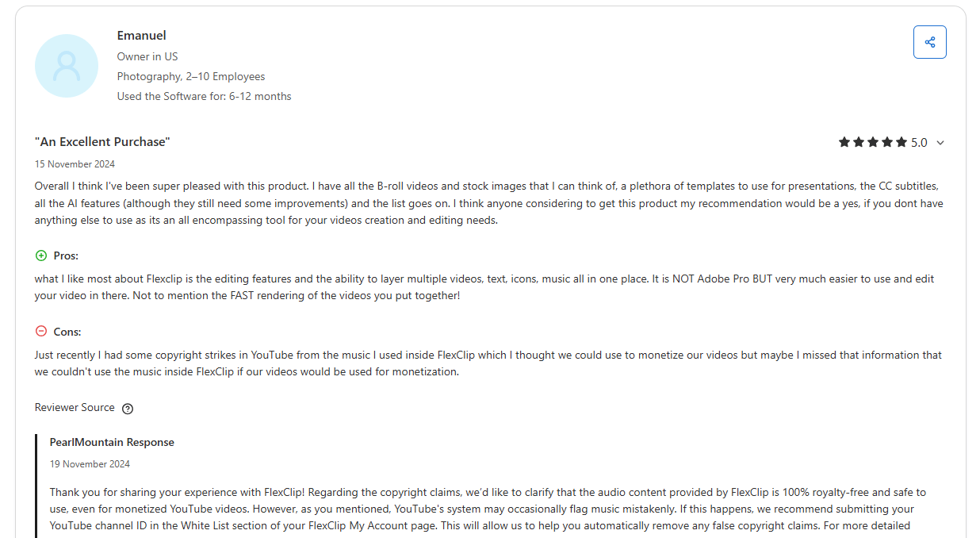The height and width of the screenshot is (538, 980).
Task: Click Emanuel's reviewer avatar
Action: [67, 66]
